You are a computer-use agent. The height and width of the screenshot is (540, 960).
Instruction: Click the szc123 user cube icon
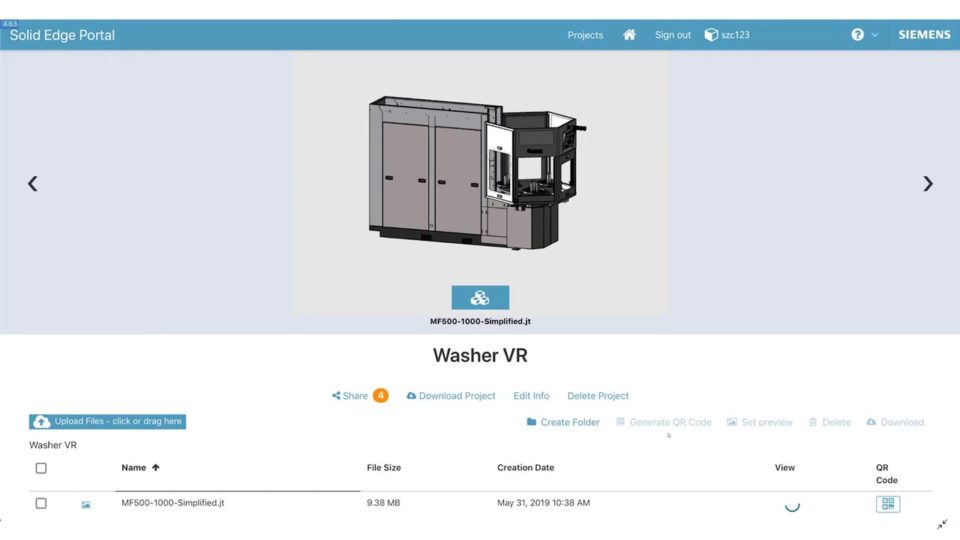[712, 35]
